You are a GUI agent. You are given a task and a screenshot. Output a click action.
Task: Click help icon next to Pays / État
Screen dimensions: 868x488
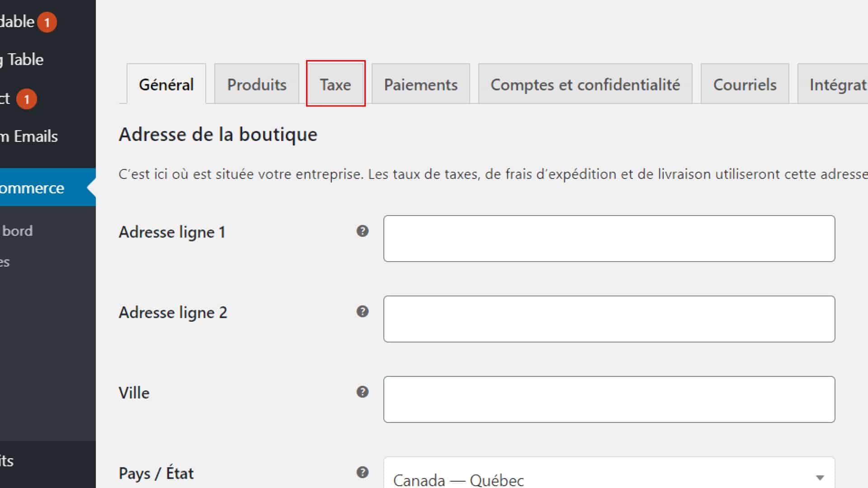pyautogui.click(x=363, y=473)
